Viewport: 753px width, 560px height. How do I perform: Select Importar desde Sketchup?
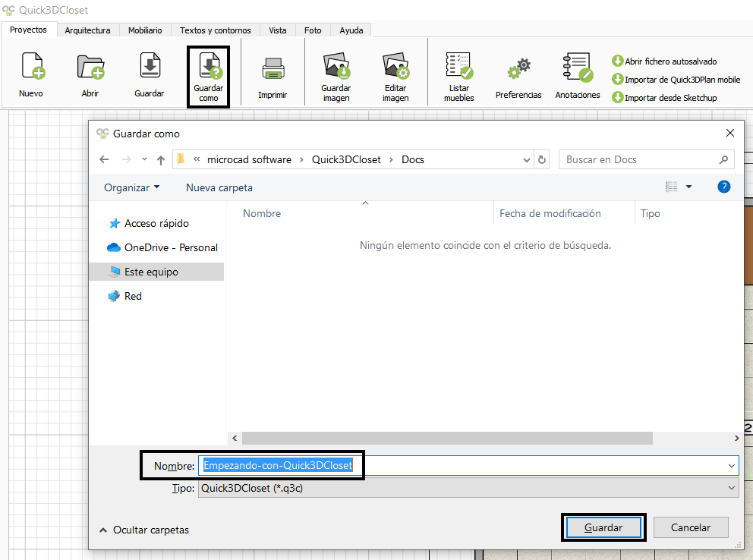pos(665,98)
